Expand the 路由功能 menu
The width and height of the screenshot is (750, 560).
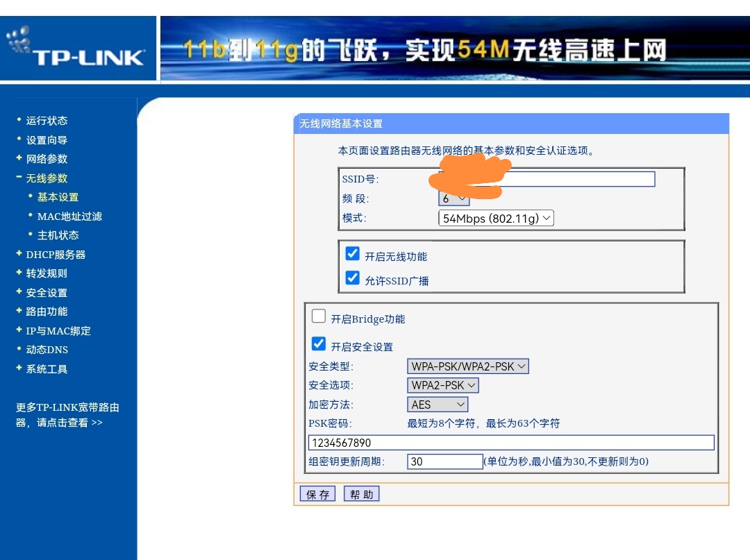point(47,312)
